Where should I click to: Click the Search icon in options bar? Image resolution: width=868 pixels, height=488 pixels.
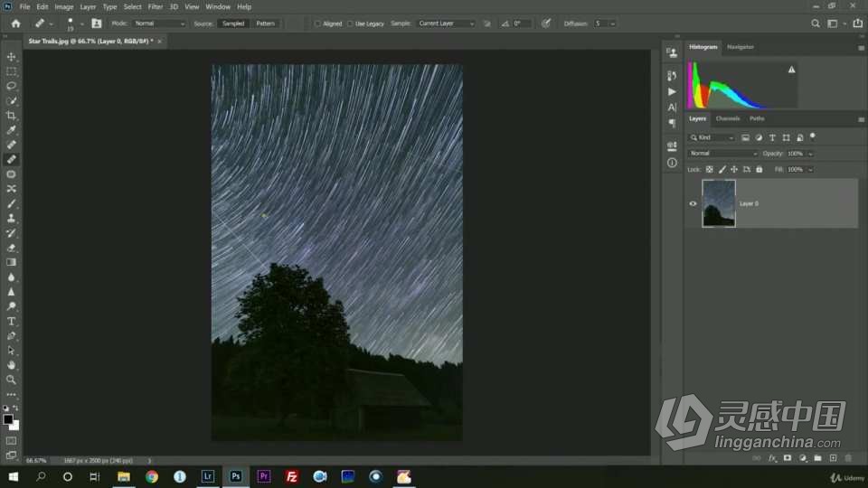816,23
